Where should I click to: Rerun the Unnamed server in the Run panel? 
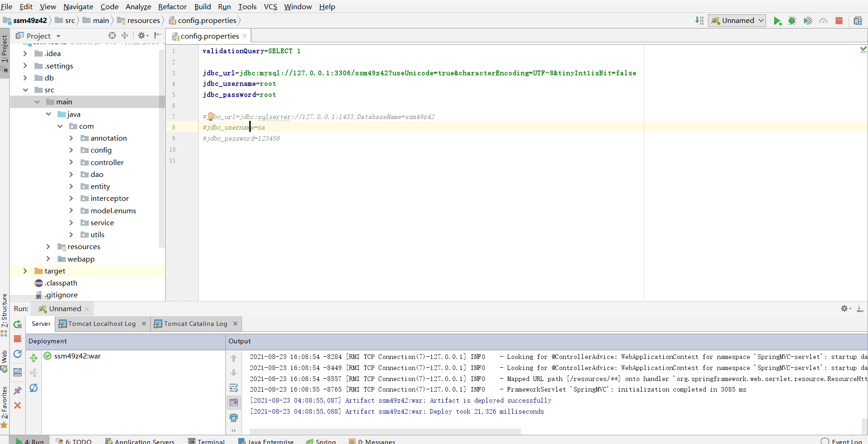17,324
